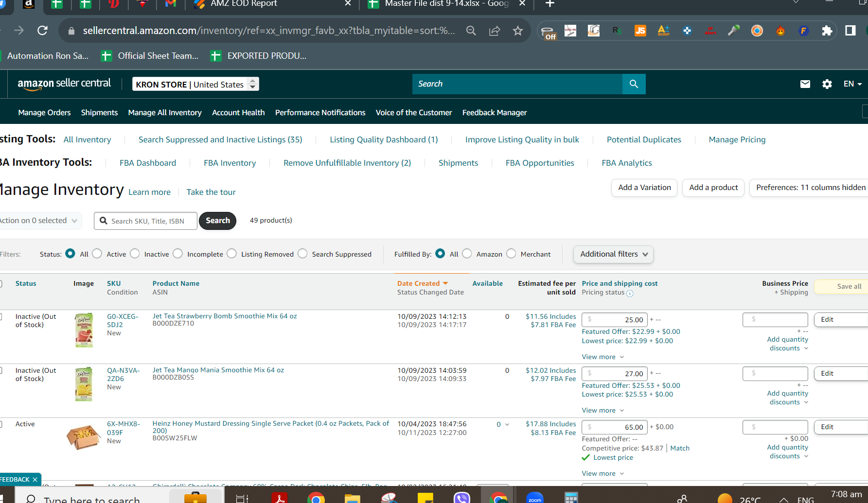The width and height of the screenshot is (868, 503).
Task: Toggle the browser side panel icon
Action: pyautogui.click(x=850, y=31)
